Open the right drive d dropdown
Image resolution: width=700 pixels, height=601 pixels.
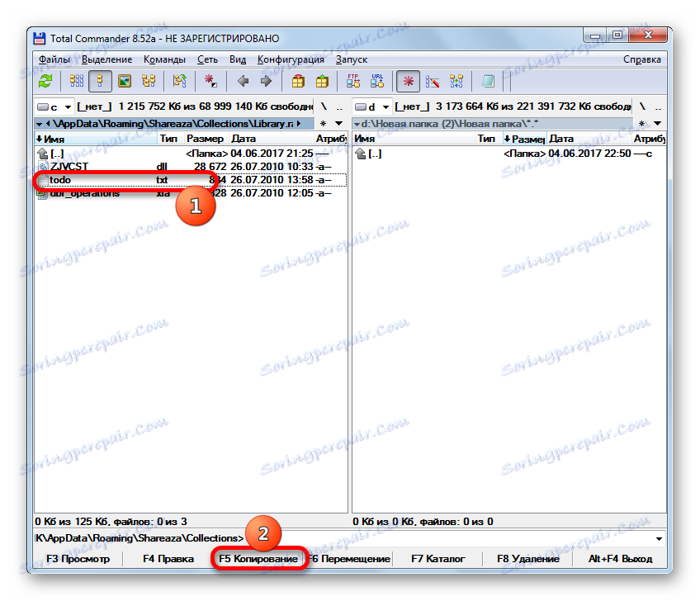[372, 106]
